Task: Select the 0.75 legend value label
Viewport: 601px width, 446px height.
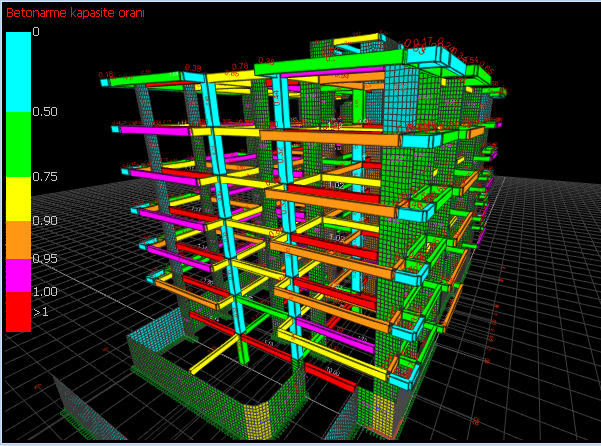Action: (44, 177)
